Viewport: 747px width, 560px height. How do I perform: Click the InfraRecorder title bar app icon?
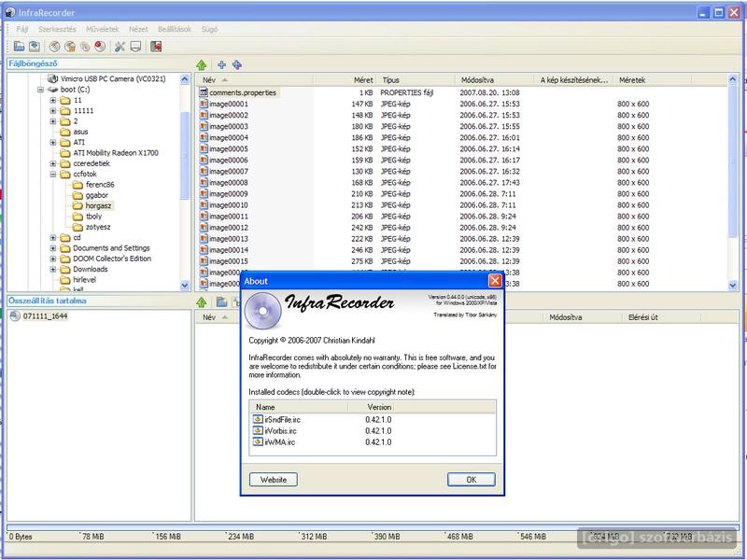click(x=10, y=12)
